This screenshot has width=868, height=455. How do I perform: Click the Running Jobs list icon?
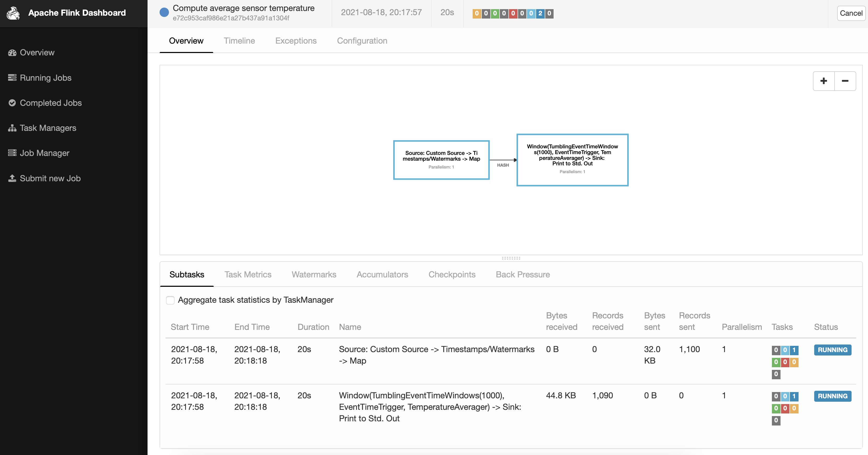(12, 78)
